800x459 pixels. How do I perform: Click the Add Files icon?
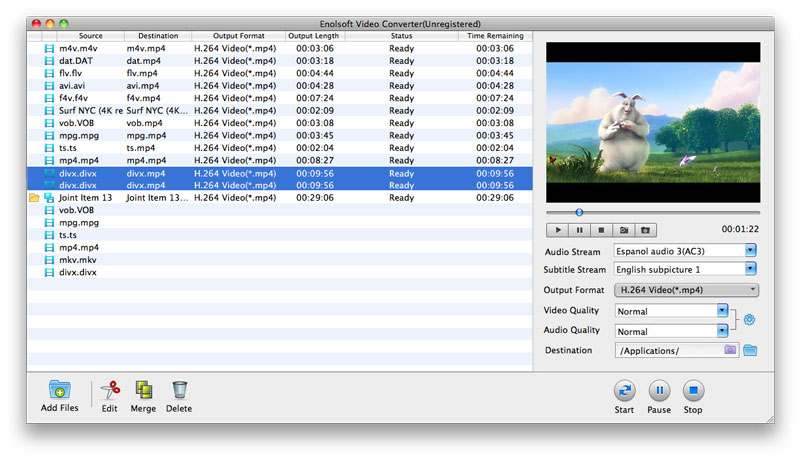(x=59, y=390)
